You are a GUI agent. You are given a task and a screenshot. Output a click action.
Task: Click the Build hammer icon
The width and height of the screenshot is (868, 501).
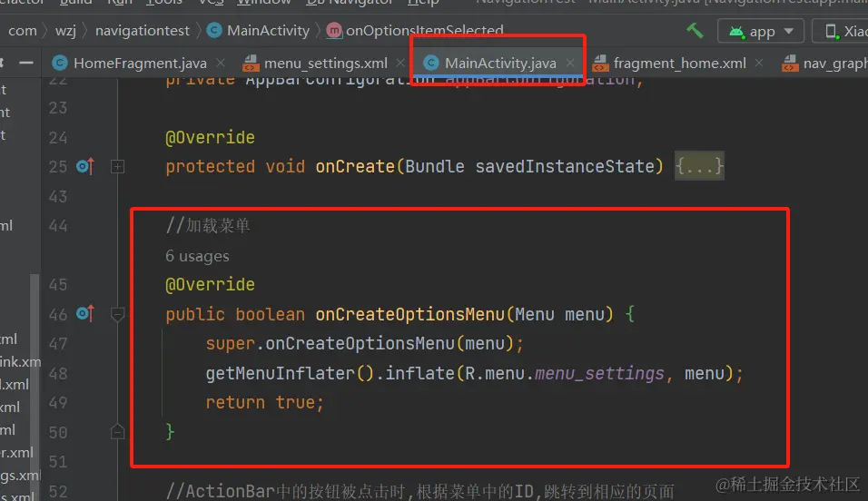[x=695, y=31]
